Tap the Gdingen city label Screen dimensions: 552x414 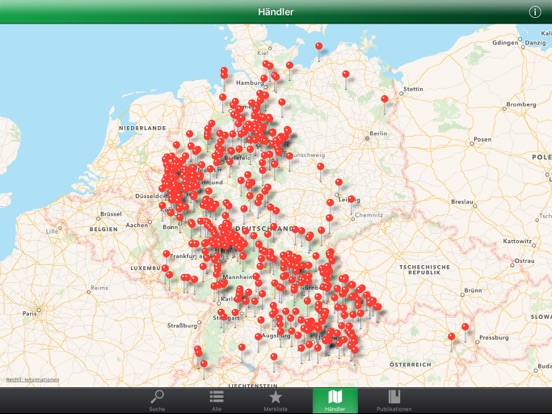505,43
